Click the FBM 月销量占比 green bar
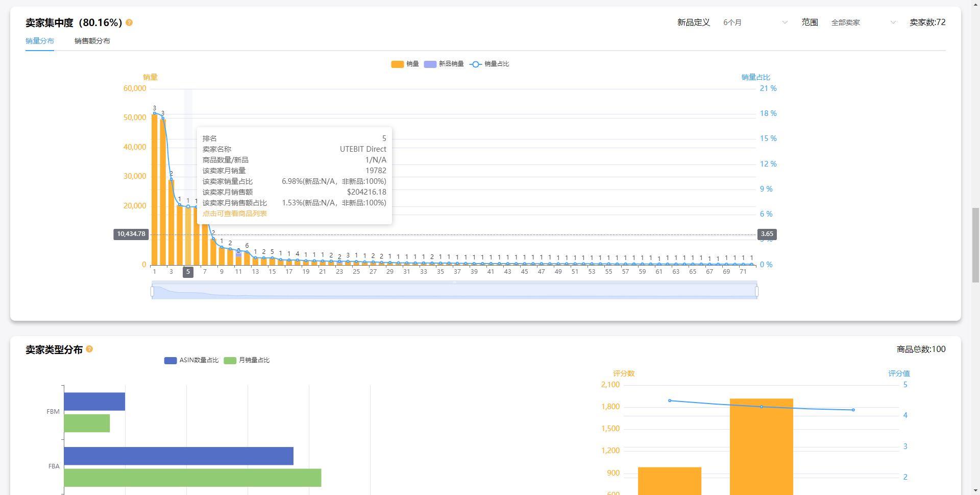The height and width of the screenshot is (495, 980). [87, 423]
